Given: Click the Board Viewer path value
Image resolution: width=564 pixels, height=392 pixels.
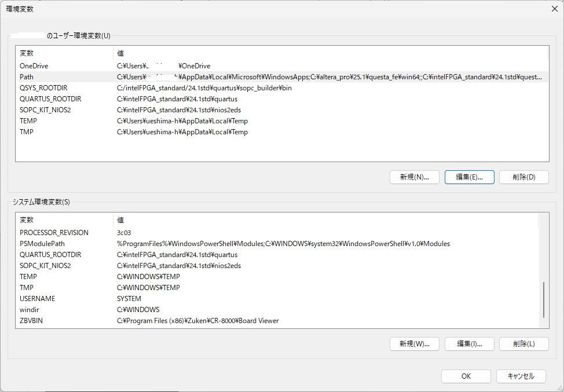Looking at the screenshot, I should pyautogui.click(x=198, y=320).
